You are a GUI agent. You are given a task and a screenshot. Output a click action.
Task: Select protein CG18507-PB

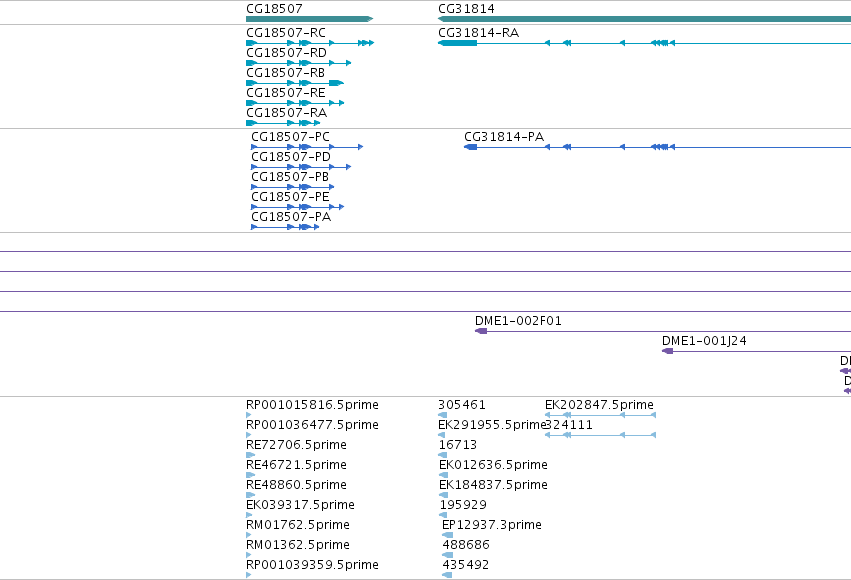coord(290,177)
